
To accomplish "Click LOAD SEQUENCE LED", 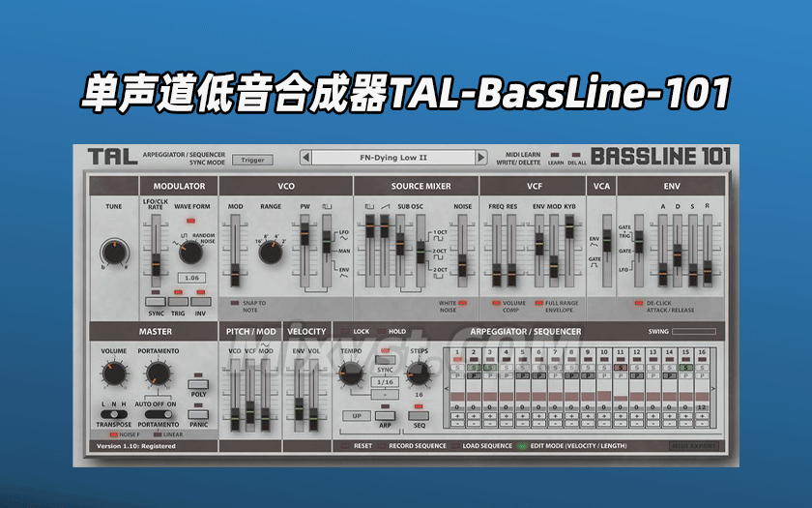I will [x=454, y=446].
